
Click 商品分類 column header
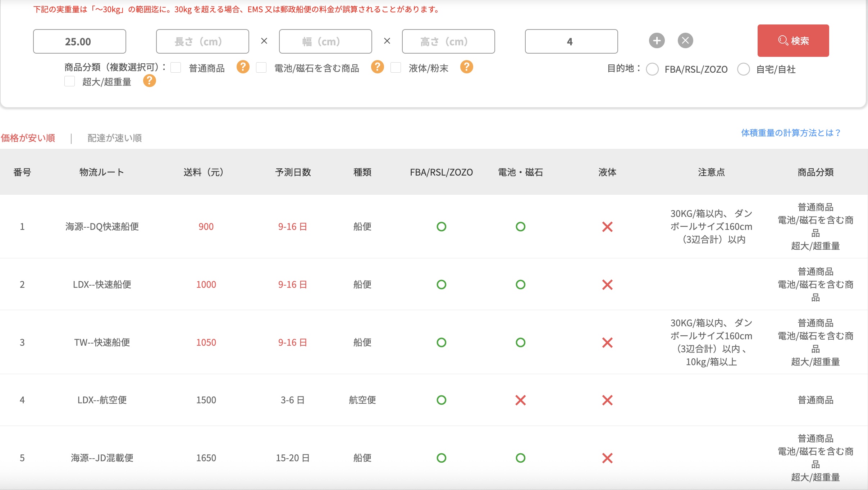[816, 172]
